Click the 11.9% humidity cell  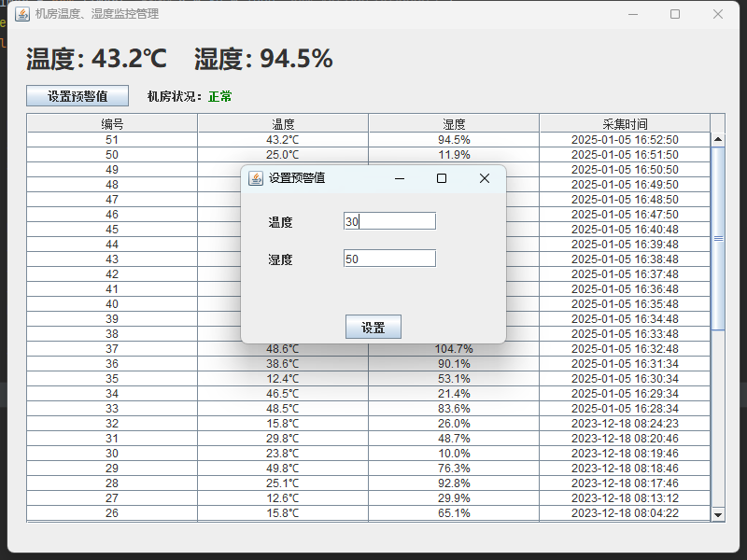tap(454, 155)
